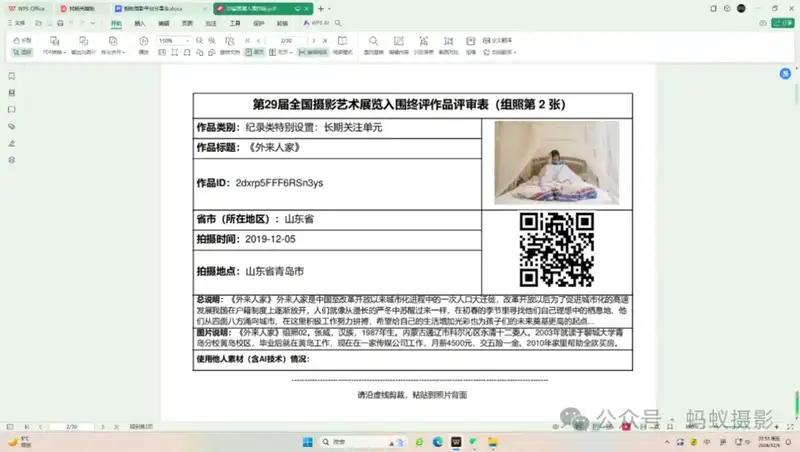Go to the next page in toolbar

click(x=314, y=40)
